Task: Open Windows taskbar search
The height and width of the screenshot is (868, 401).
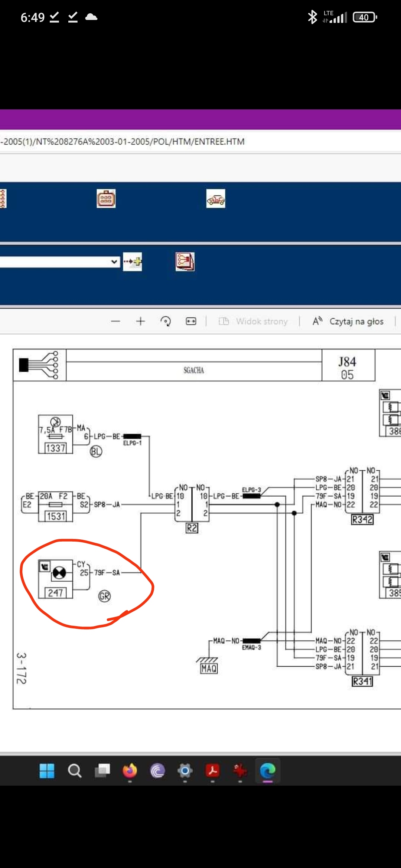Action: [75, 771]
